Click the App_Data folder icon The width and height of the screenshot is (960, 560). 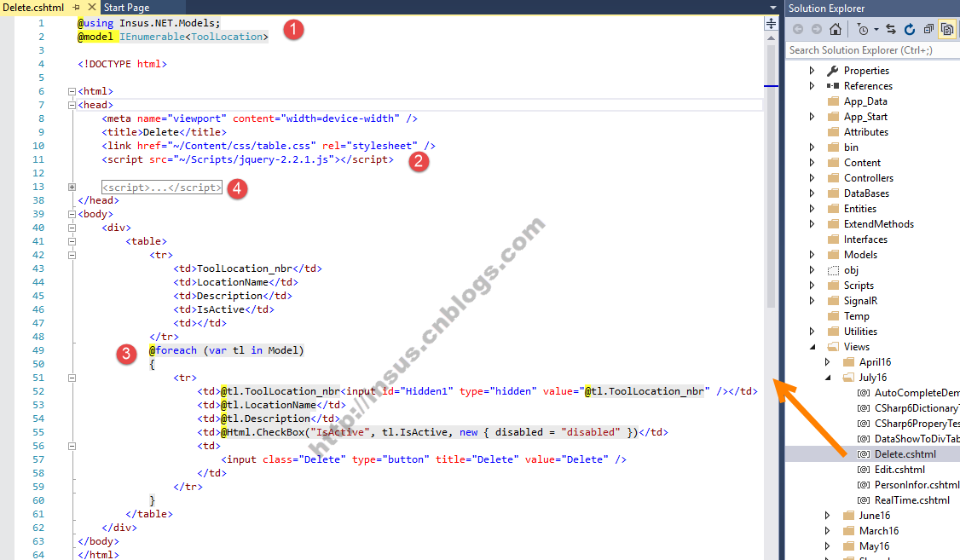pos(833,101)
